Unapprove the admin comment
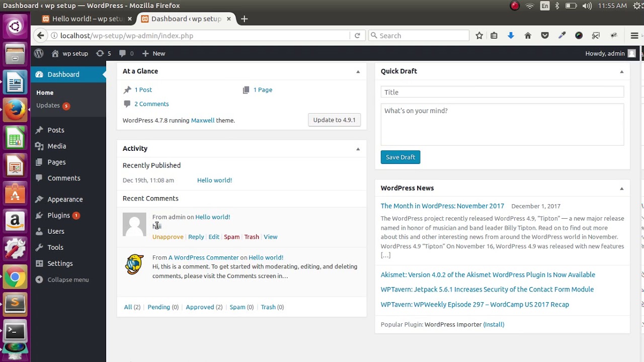This screenshot has height=362, width=644. (168, 237)
